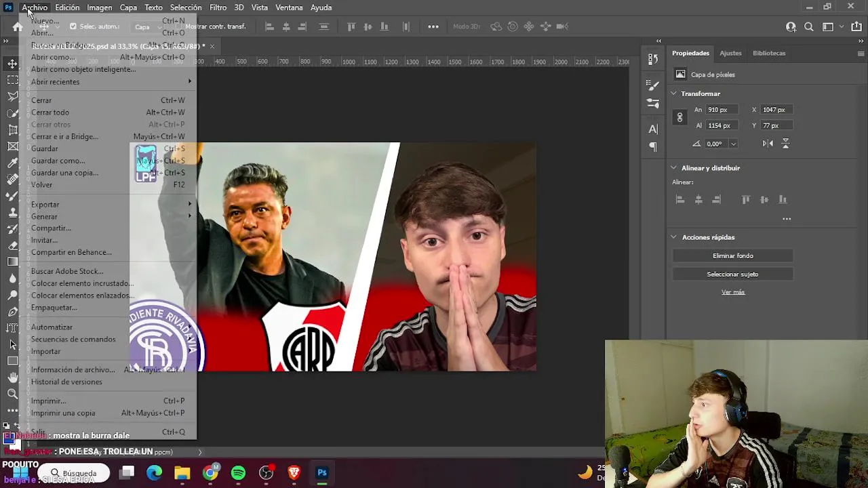Open the Filtro menu
Image resolution: width=868 pixels, height=488 pixels.
(x=218, y=7)
